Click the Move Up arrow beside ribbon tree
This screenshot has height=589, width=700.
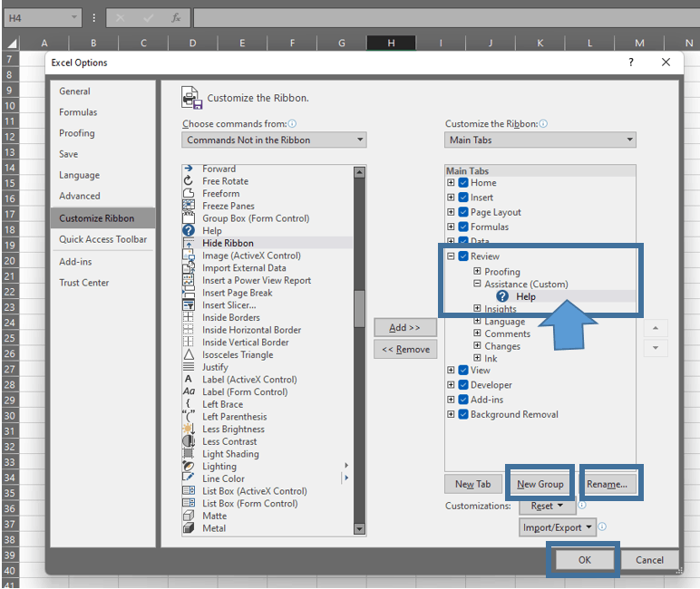point(656,328)
